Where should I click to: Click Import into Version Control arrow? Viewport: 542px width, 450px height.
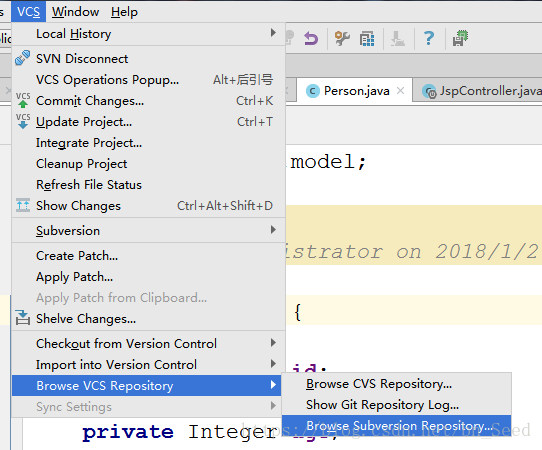point(273,364)
